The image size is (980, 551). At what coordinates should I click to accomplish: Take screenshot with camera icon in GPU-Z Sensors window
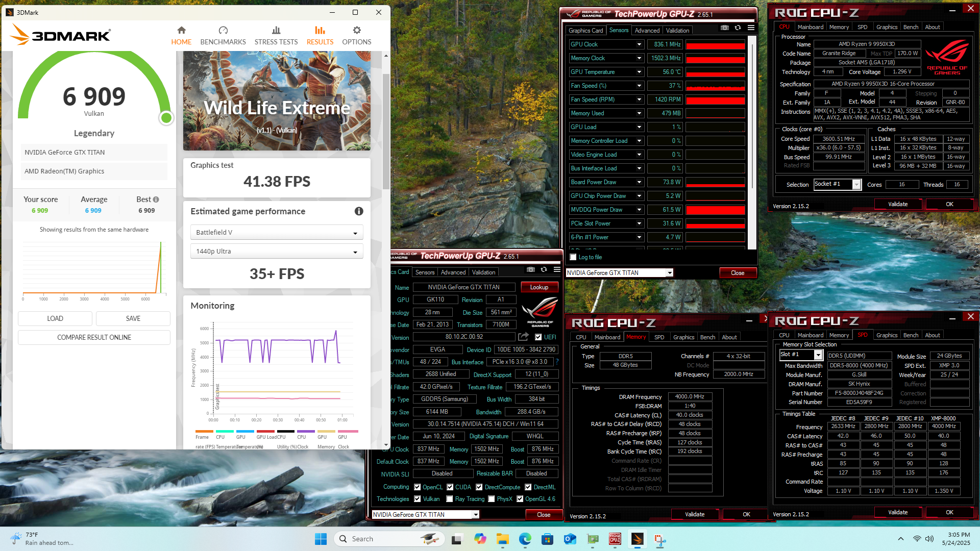click(725, 28)
